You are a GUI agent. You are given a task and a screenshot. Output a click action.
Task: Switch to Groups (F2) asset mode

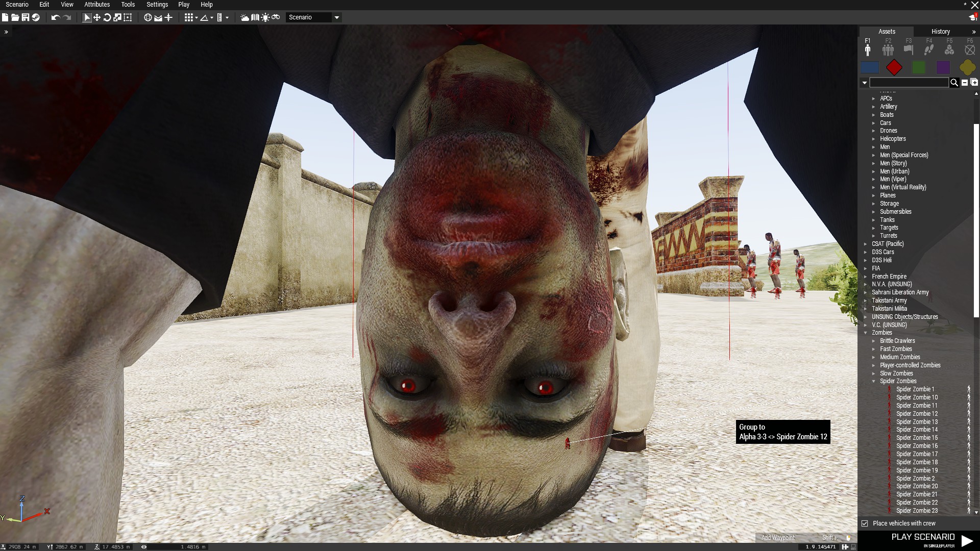[x=888, y=49]
